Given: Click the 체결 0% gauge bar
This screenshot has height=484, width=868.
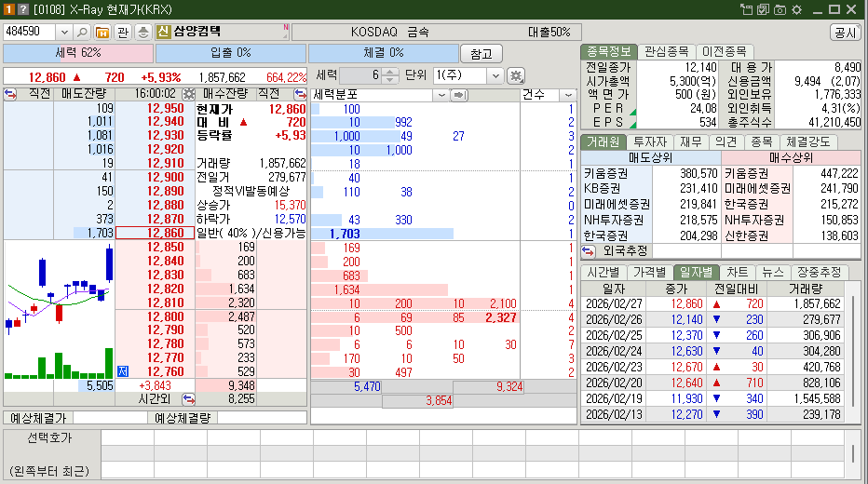Looking at the screenshot, I should 384,53.
